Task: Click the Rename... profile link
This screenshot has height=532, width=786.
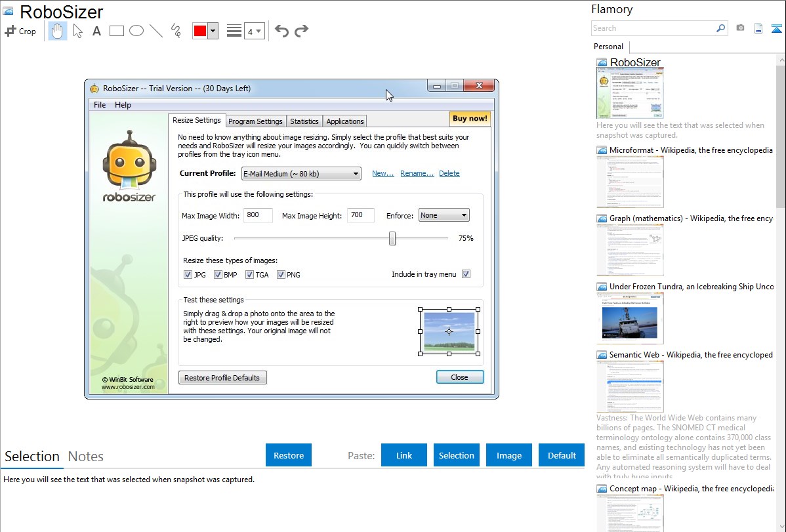Action: tap(417, 173)
